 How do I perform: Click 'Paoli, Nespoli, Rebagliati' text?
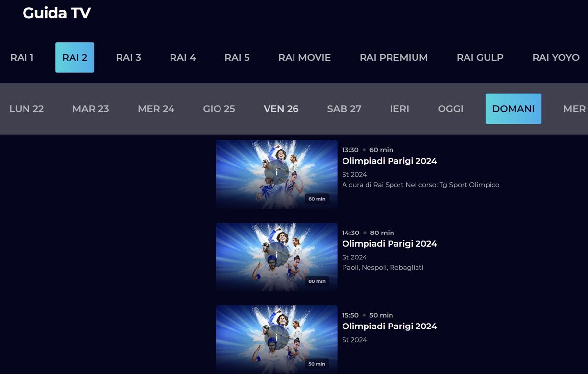pyautogui.click(x=383, y=267)
